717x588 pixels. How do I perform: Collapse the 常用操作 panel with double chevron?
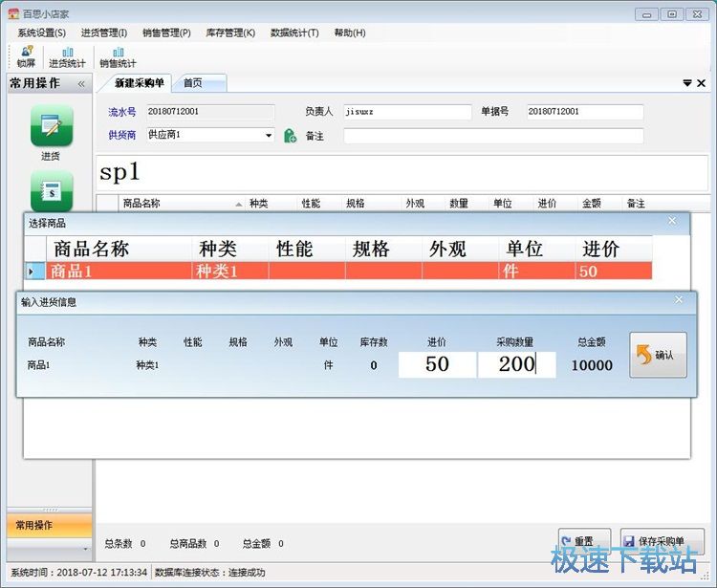tap(81, 84)
